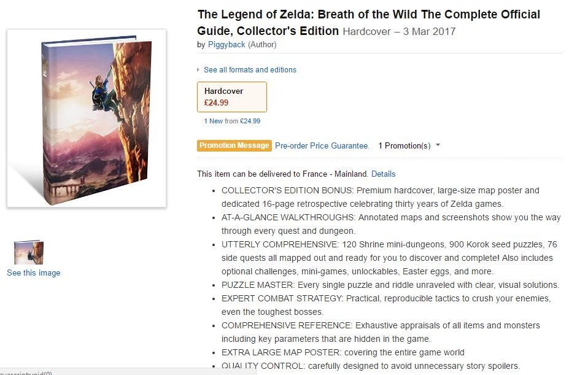Click the orange Promotion Message badge
The width and height of the screenshot is (588, 375).
point(234,145)
